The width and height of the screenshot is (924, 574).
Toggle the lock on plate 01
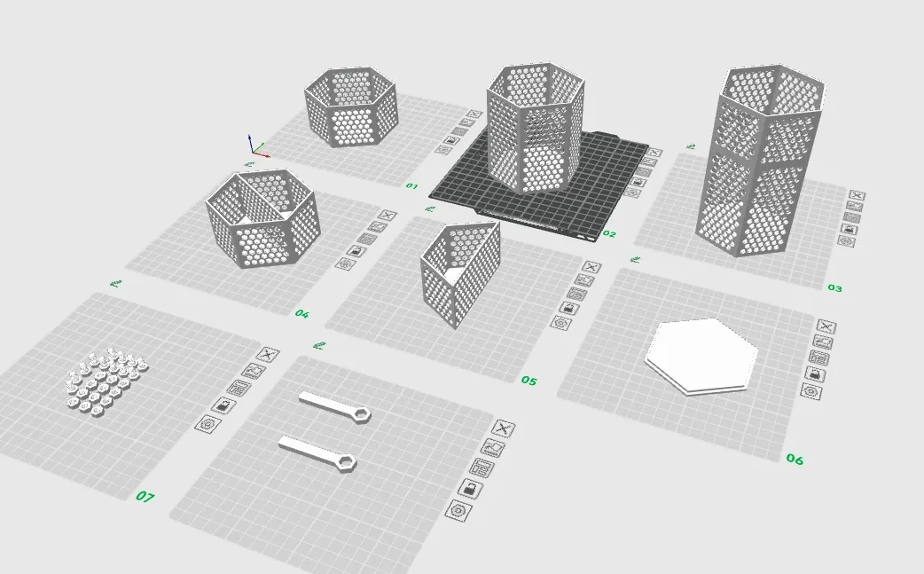[451, 140]
